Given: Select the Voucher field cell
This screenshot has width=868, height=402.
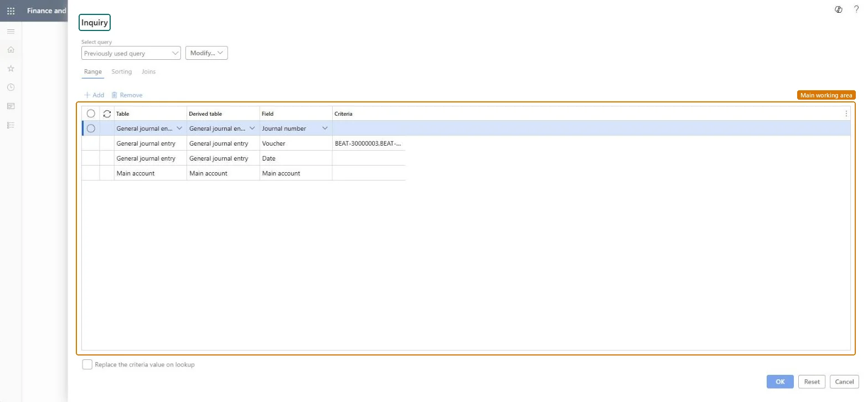Looking at the screenshot, I should click(296, 143).
